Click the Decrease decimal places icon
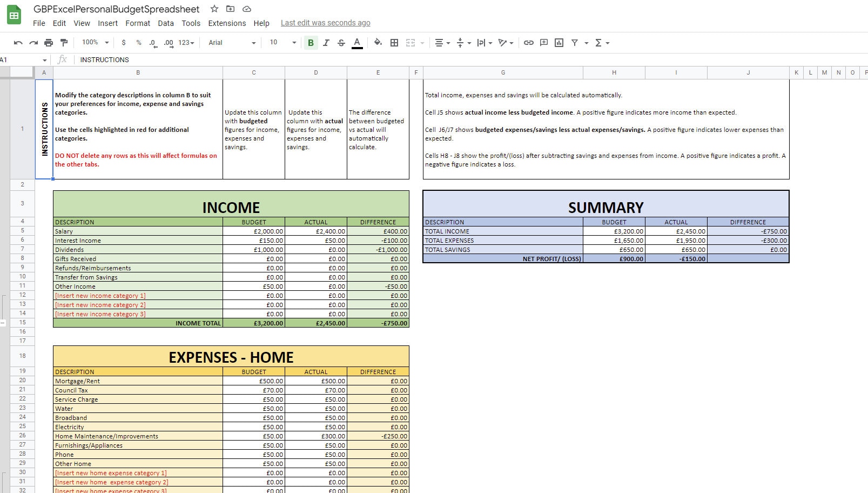 pos(152,42)
